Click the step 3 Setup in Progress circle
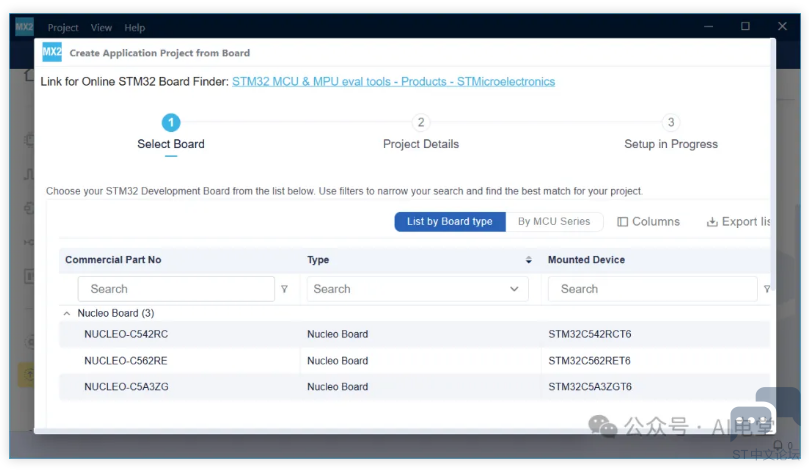Image resolution: width=809 pixels, height=470 pixels. [x=671, y=122]
